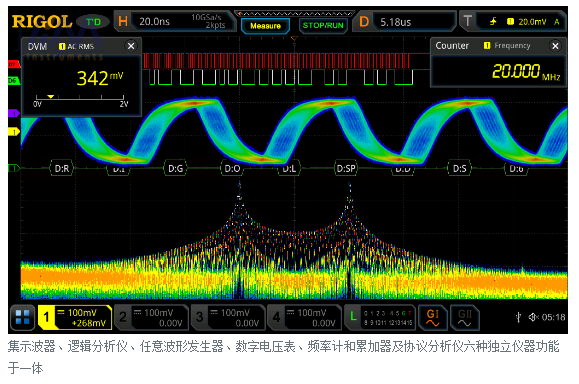Select the green decode bus marker

[x=14, y=168]
